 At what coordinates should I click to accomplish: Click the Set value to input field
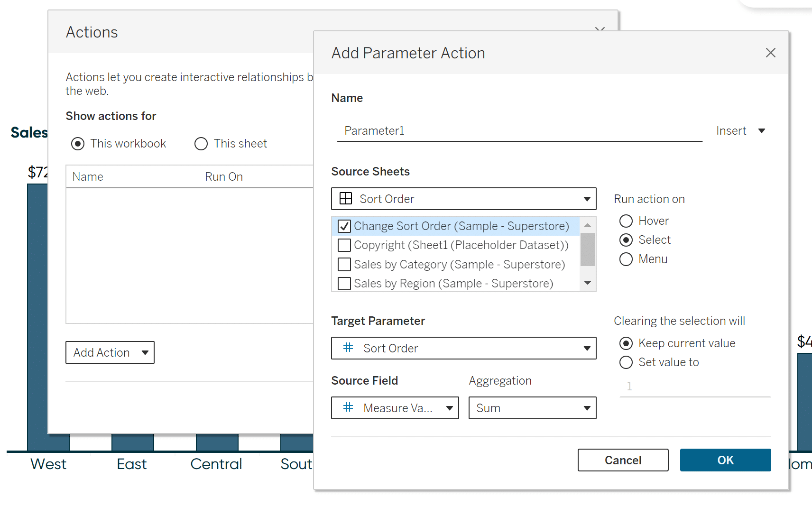pos(695,387)
